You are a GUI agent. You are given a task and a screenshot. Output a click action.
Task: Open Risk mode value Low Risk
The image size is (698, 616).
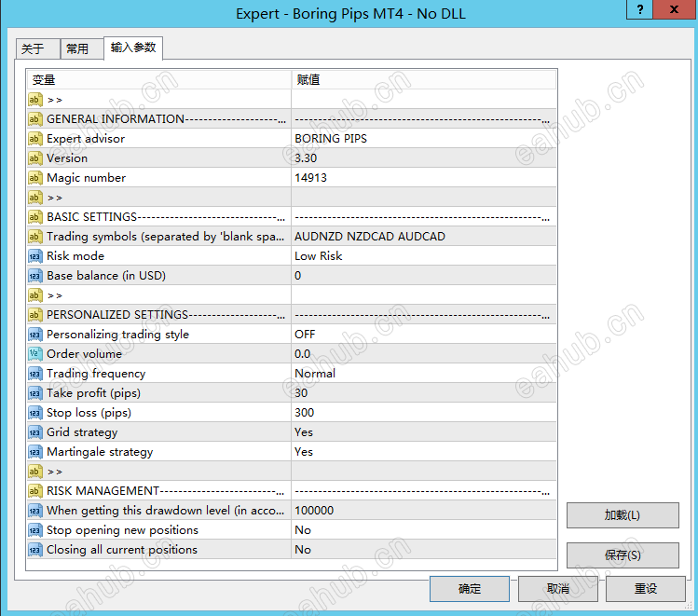point(424,256)
